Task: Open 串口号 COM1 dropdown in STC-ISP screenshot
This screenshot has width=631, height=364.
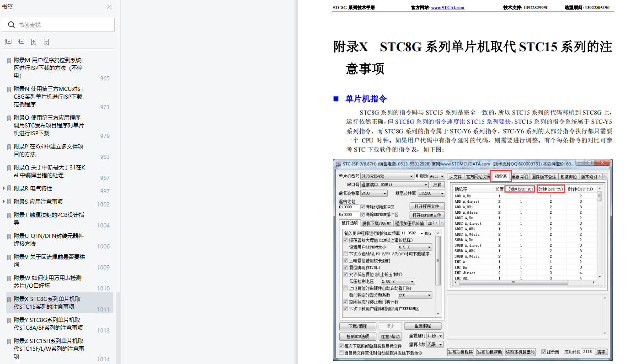Action: click(x=394, y=185)
